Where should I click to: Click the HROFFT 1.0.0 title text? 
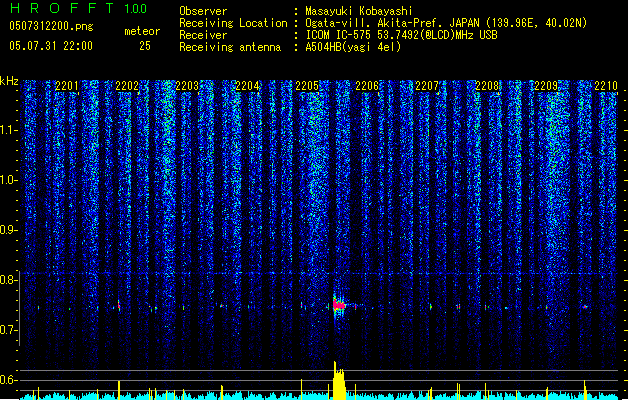79,8
